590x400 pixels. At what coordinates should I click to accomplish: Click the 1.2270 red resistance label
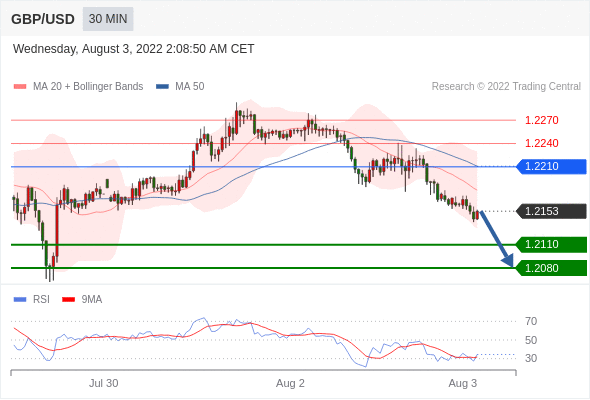542,120
